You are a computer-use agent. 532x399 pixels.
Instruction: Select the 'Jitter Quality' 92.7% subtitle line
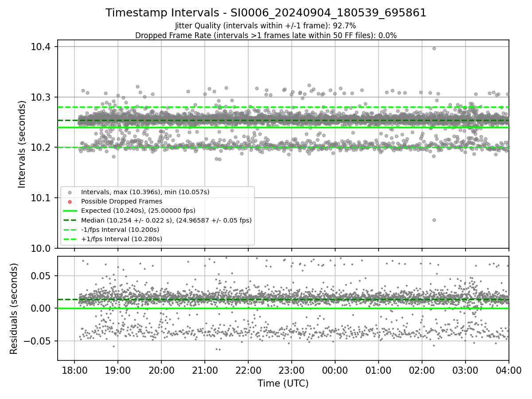tap(266, 26)
